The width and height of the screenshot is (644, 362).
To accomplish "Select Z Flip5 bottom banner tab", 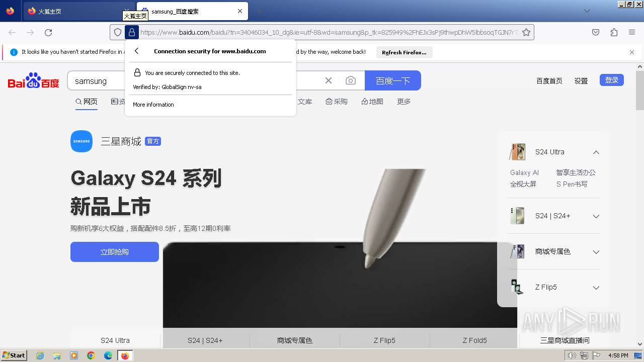I will 384,340.
